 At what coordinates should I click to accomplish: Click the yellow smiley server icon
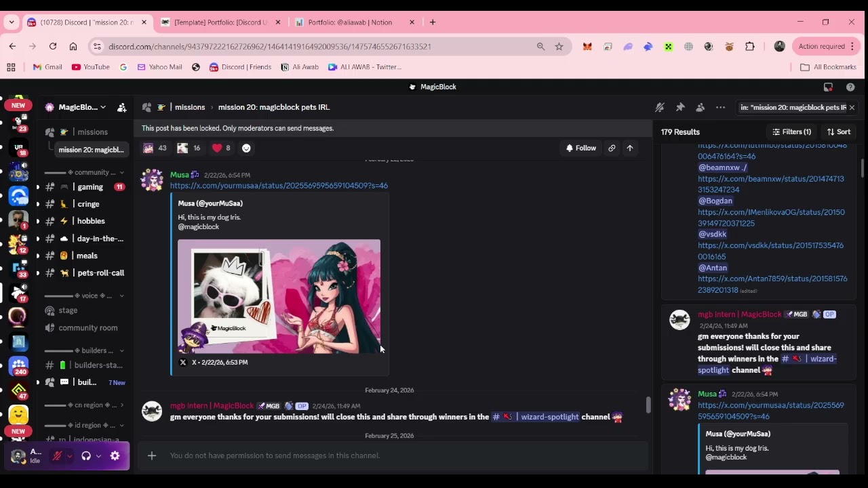[18, 414]
